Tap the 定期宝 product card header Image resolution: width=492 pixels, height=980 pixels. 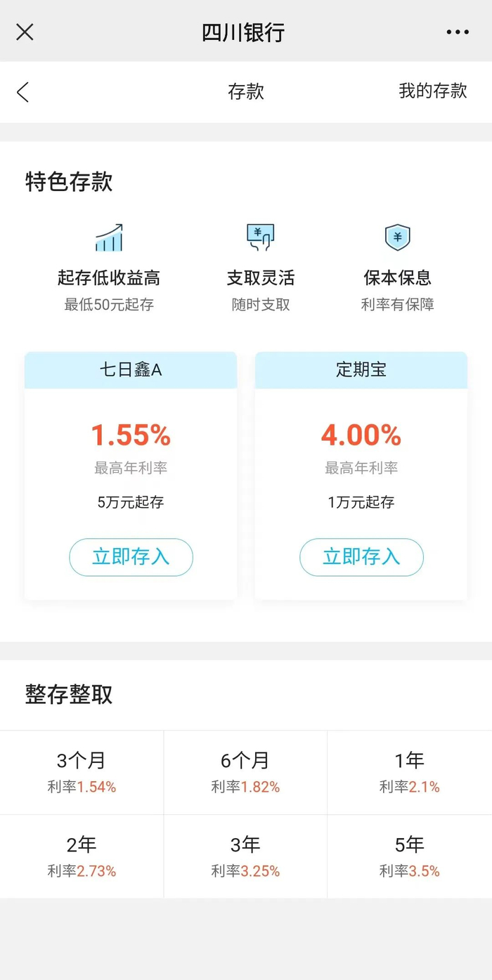(x=361, y=370)
